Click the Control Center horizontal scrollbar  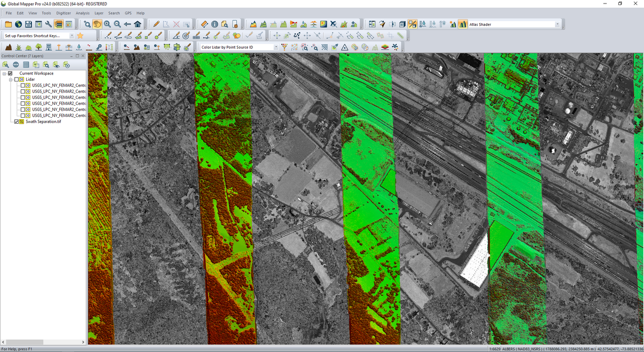coord(25,342)
